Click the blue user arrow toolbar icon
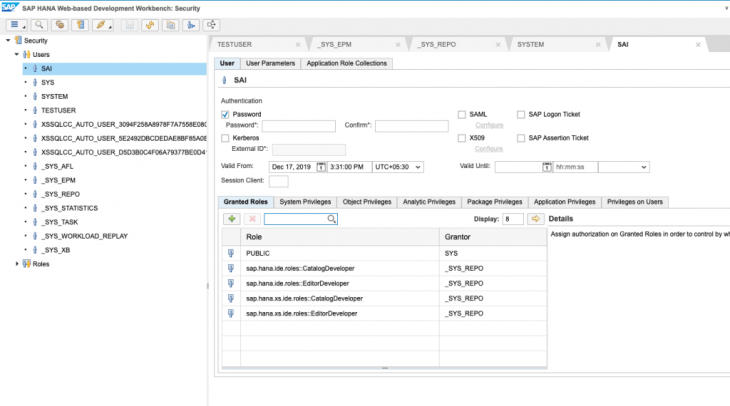Viewport: 730px width, 406px height. click(x=191, y=25)
